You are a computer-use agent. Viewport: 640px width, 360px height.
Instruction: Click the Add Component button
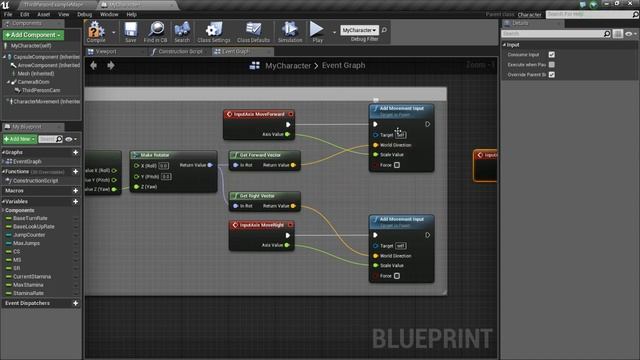click(33, 35)
